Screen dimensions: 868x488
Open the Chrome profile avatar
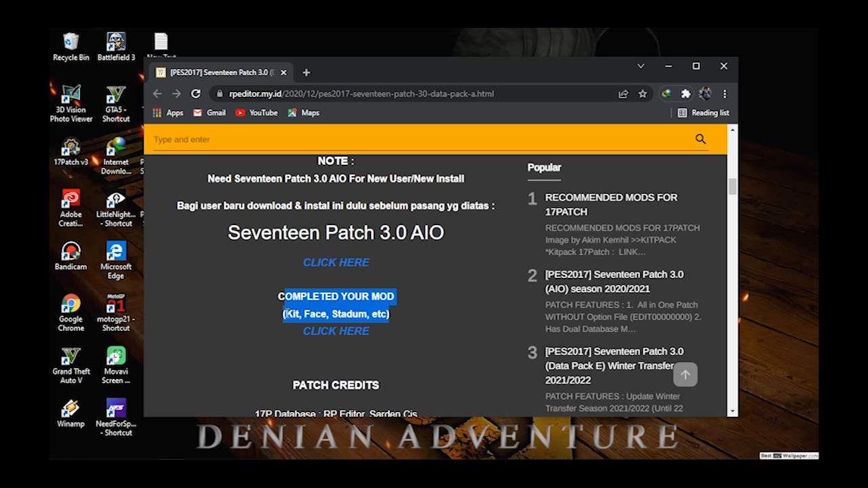[x=705, y=94]
